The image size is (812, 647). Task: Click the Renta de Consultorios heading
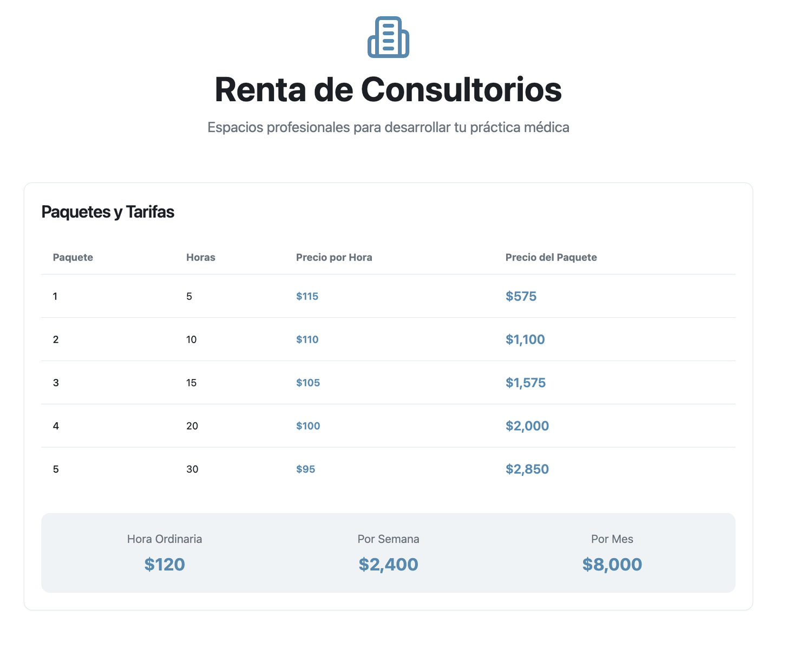click(x=388, y=89)
